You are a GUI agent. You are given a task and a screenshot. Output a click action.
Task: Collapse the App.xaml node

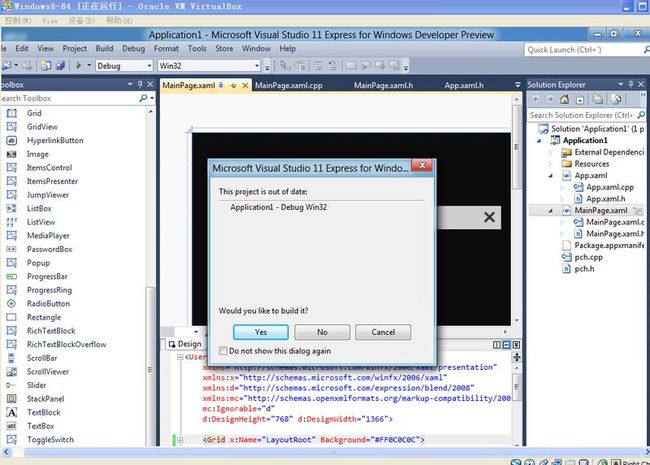[x=551, y=176]
